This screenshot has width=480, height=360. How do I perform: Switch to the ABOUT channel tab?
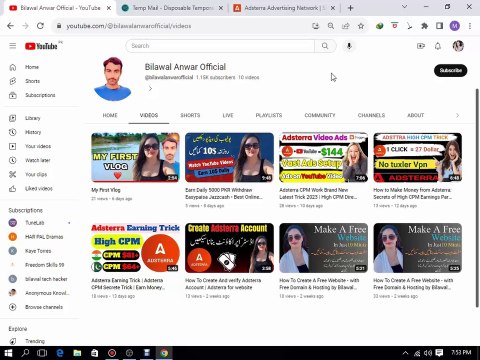415,115
